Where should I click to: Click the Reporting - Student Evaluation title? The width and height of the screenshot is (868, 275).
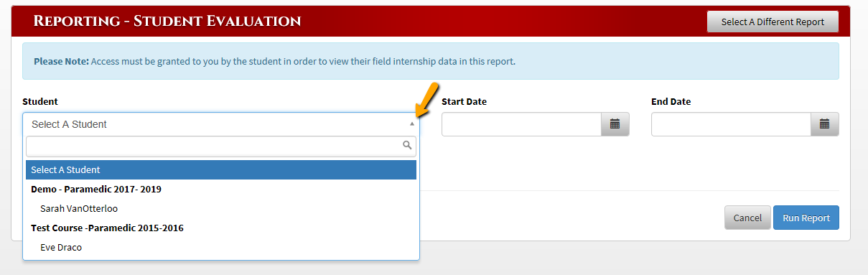[167, 21]
